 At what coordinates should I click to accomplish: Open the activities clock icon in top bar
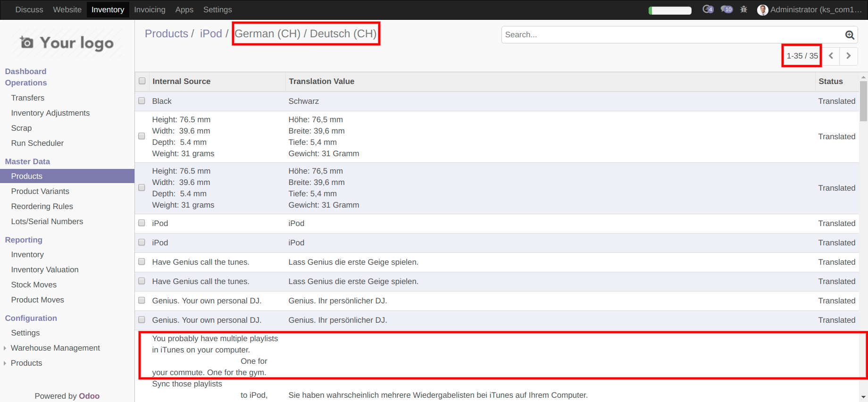pos(708,9)
